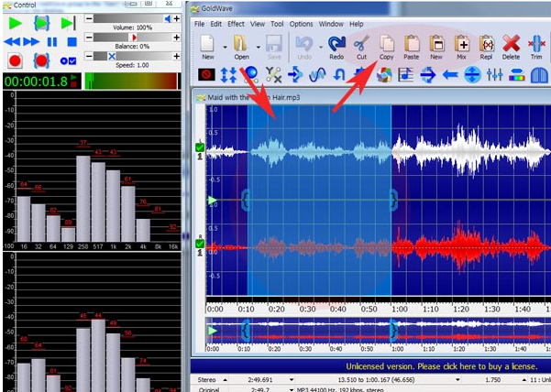Click the blue arch effect icon

click(539, 75)
